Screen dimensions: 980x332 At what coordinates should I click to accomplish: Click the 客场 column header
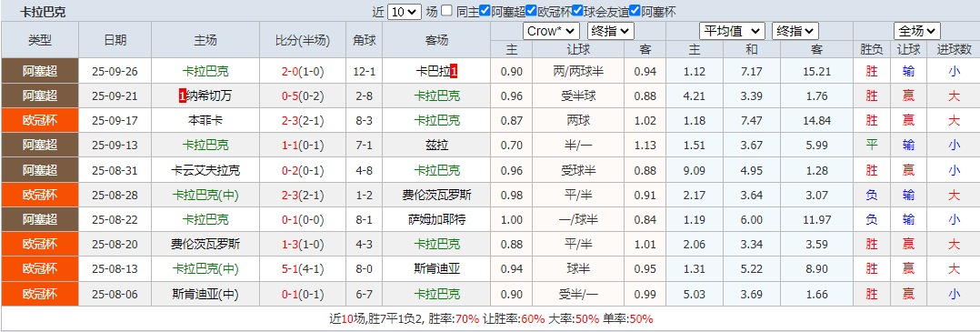coord(437,40)
